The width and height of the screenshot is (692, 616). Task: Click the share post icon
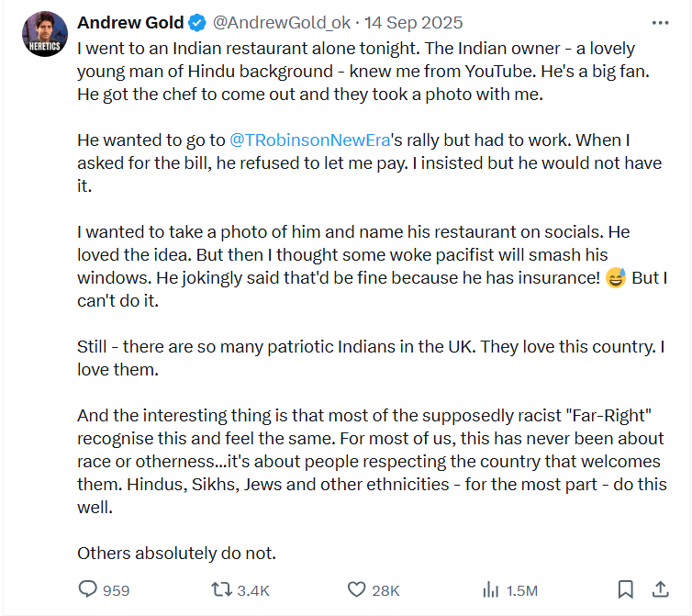(x=660, y=588)
